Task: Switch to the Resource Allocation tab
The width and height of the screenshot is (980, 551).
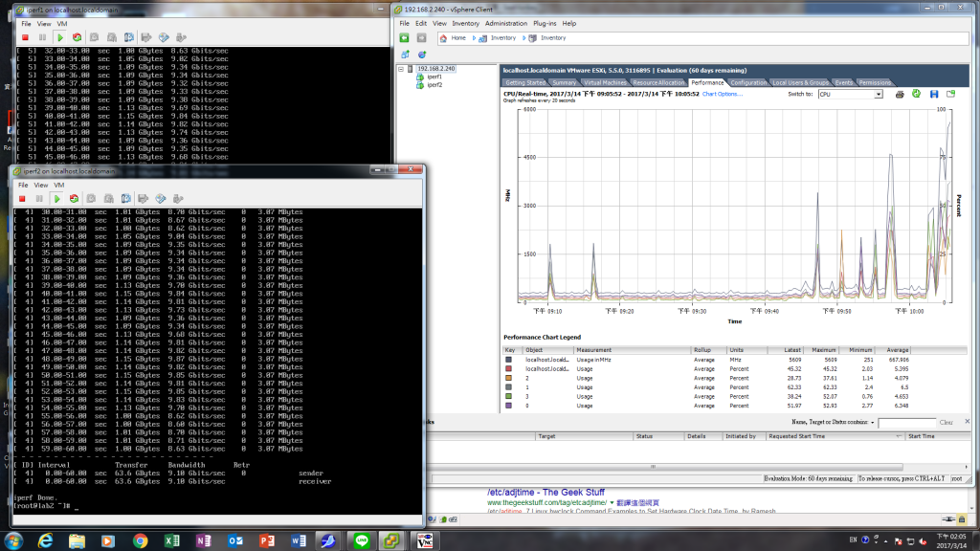Action: click(658, 82)
